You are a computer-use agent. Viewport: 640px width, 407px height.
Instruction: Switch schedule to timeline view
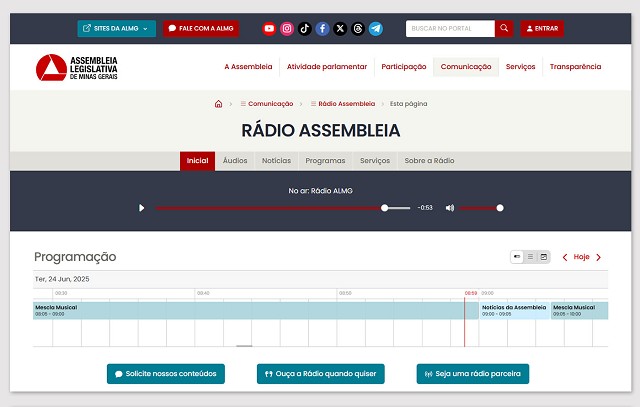coord(517,257)
